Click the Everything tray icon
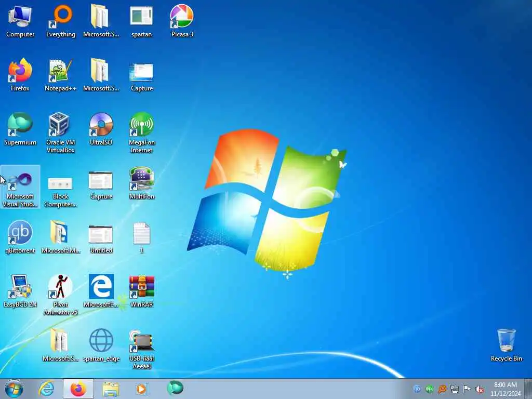Viewport: 532px width, 399px height. click(442, 389)
